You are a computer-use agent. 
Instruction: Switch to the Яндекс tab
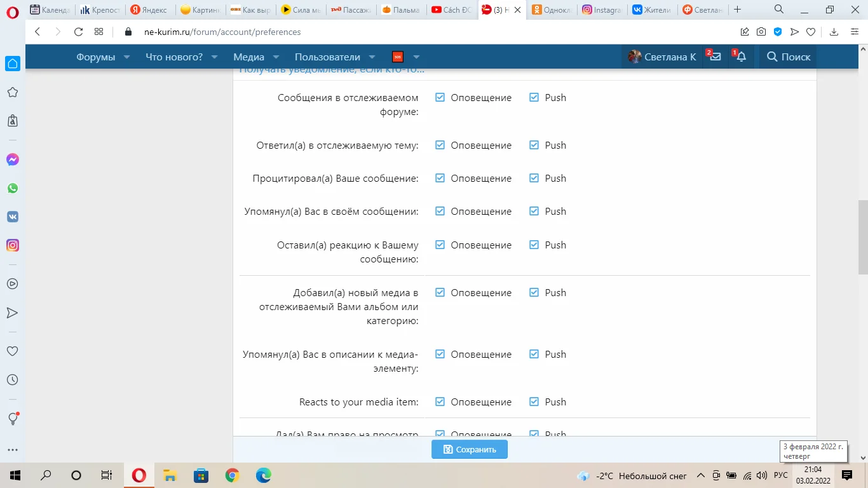click(149, 10)
